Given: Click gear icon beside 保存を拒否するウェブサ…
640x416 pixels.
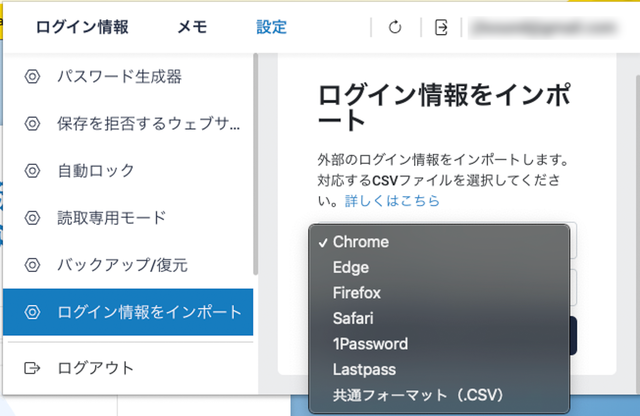Looking at the screenshot, I should point(32,123).
